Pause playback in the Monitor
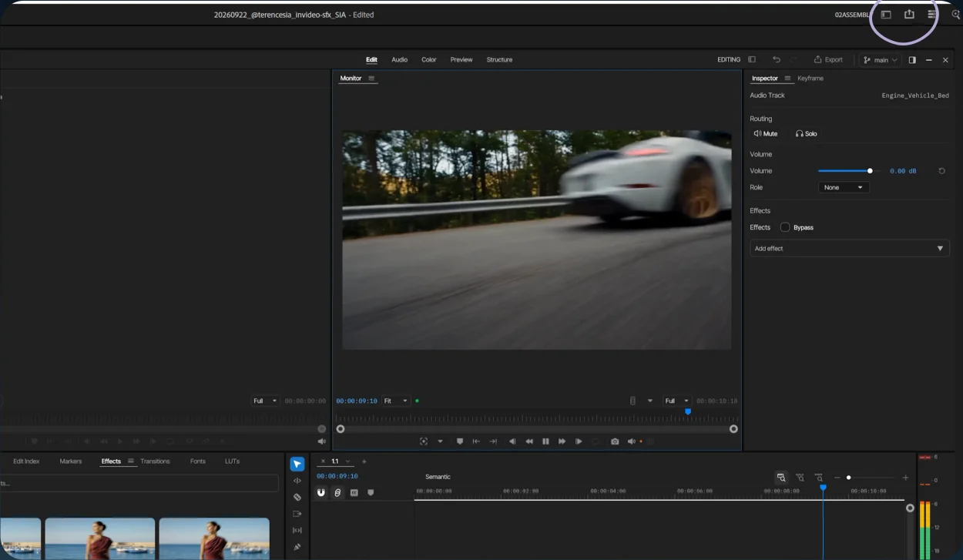The height and width of the screenshot is (560, 963). tap(545, 441)
